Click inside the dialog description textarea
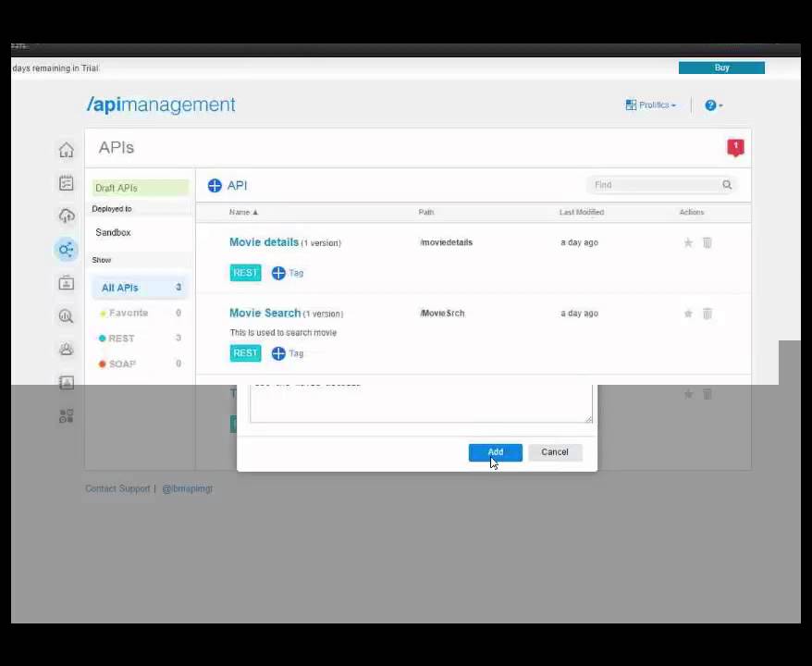Image resolution: width=812 pixels, height=666 pixels. tap(421, 403)
